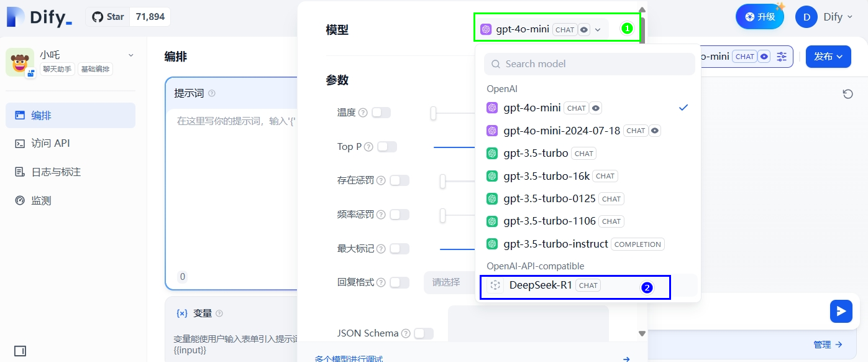Image resolution: width=868 pixels, height=362 pixels.
Task: Click the sidebar collapse icon at bottom left
Action: point(20,351)
